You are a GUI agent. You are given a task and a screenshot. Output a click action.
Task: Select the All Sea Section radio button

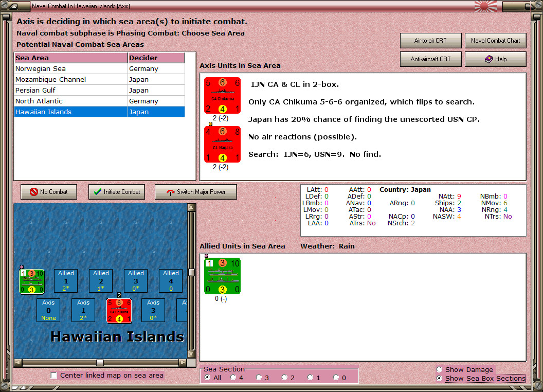[207, 377]
